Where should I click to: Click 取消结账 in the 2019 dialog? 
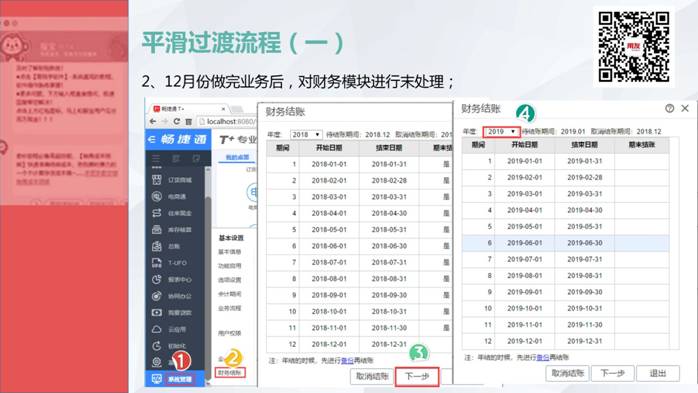[567, 373]
